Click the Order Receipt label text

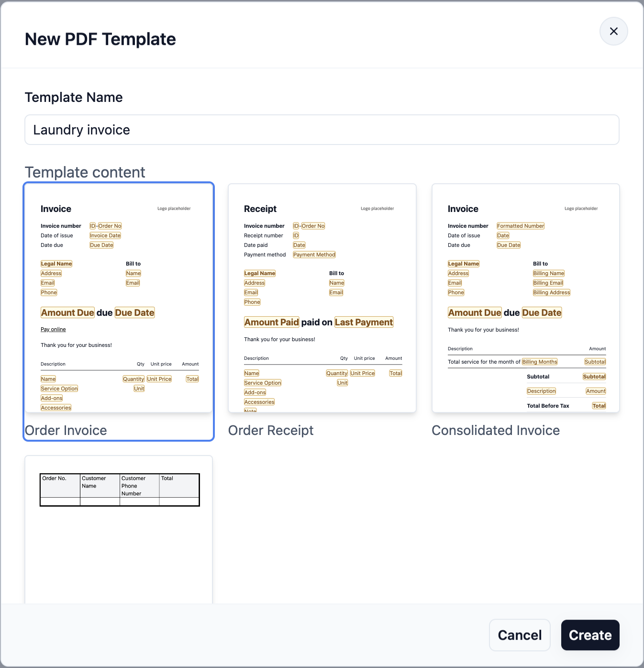(x=271, y=430)
